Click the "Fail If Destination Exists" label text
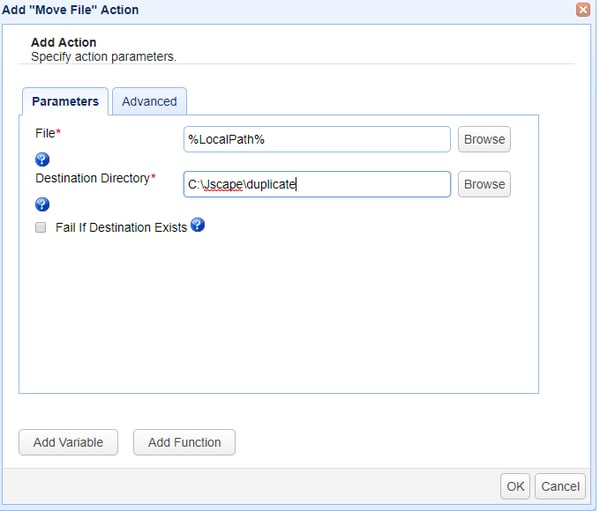600x511 pixels. [121, 227]
